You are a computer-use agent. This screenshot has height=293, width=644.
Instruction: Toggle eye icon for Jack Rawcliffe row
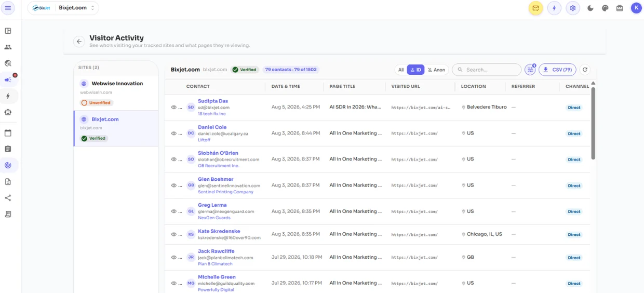click(x=174, y=258)
